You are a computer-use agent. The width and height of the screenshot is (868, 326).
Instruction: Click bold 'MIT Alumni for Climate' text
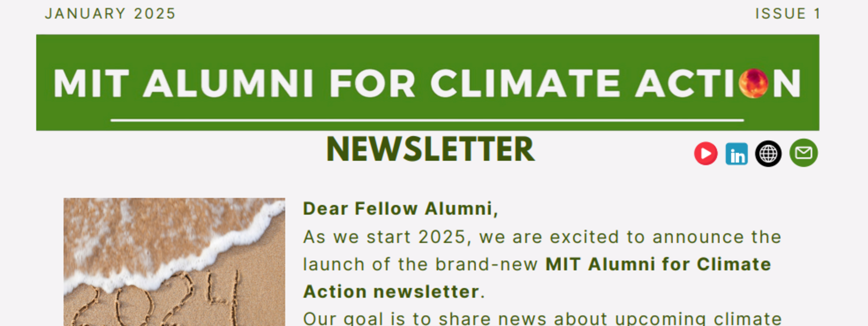(x=658, y=264)
